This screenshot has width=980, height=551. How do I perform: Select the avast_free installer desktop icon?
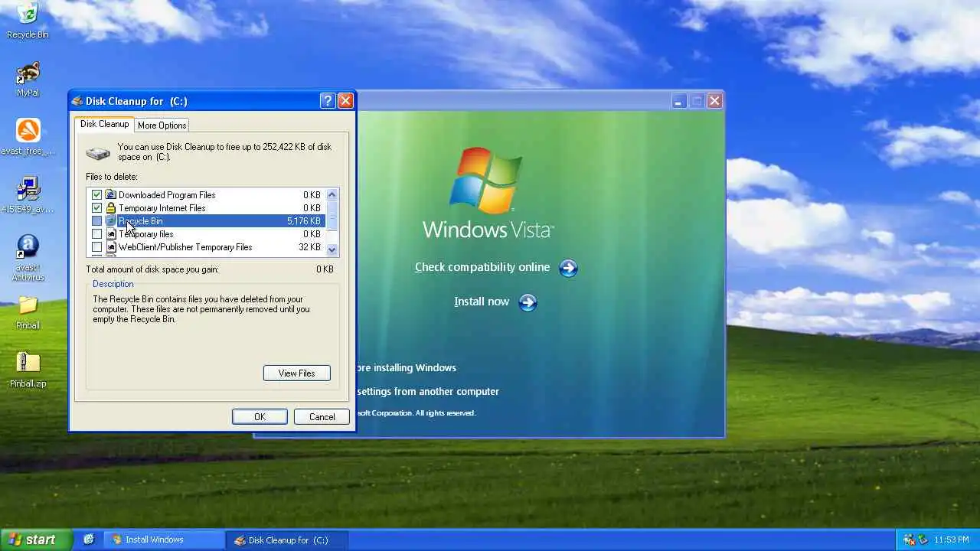[x=28, y=136]
